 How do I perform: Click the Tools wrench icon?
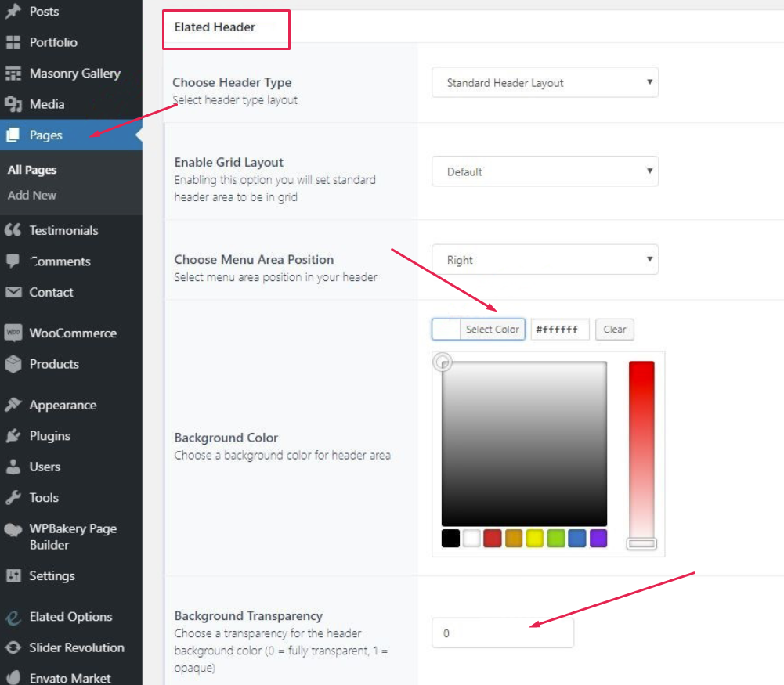point(13,498)
